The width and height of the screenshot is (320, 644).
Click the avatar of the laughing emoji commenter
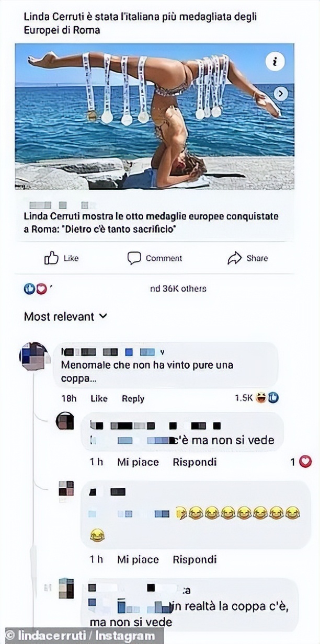click(x=66, y=488)
